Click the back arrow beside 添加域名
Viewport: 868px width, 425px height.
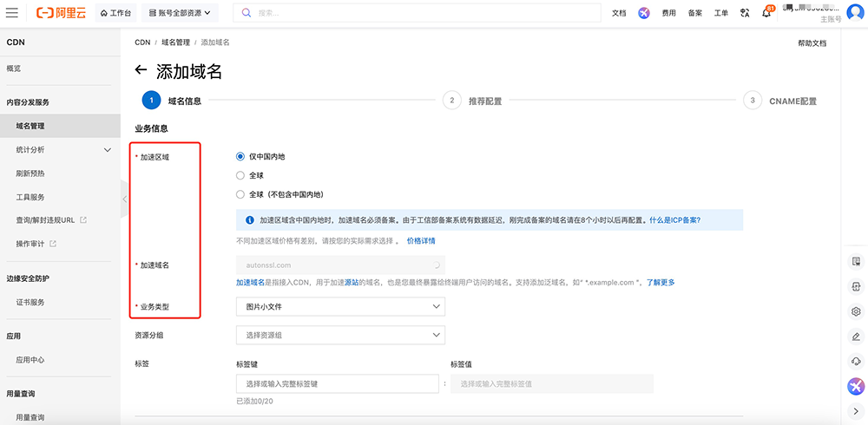coord(141,72)
